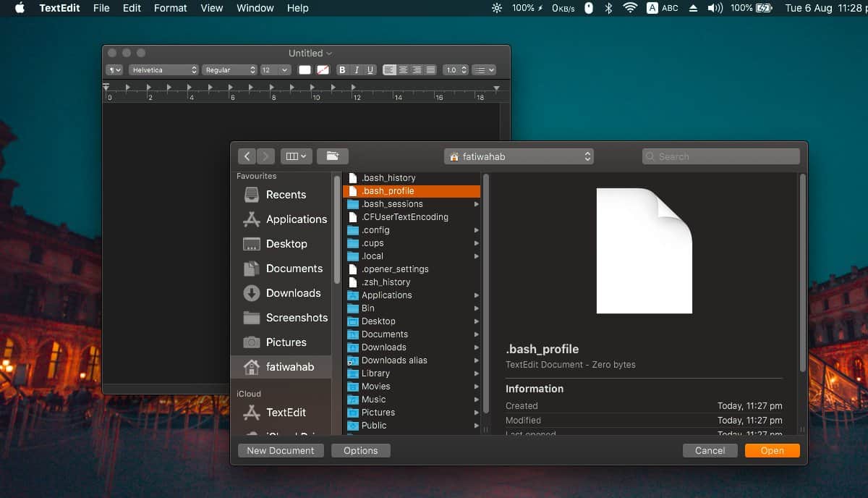Open the Helvetica font family dropdown
Image resolution: width=868 pixels, height=498 pixels.
[163, 70]
